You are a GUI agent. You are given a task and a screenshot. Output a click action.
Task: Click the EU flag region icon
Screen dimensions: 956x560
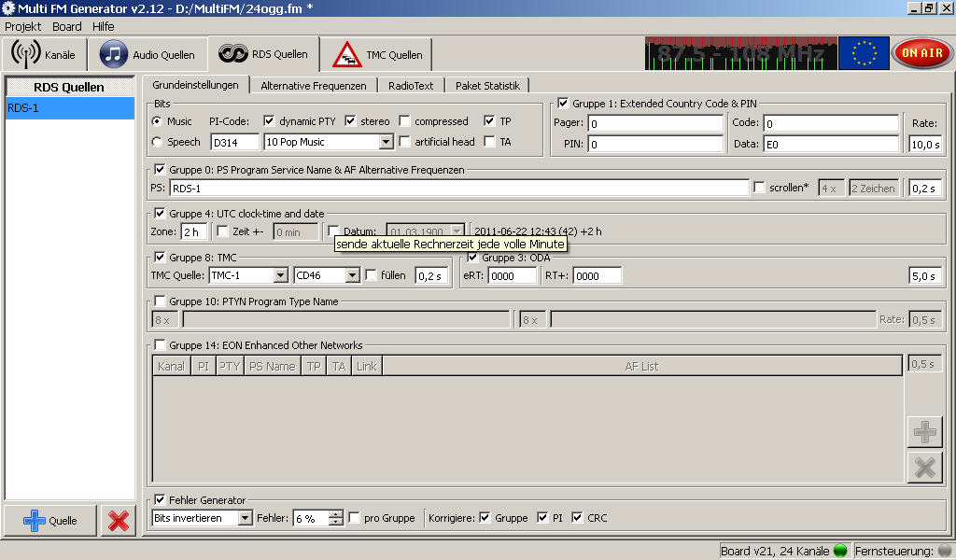pos(864,53)
